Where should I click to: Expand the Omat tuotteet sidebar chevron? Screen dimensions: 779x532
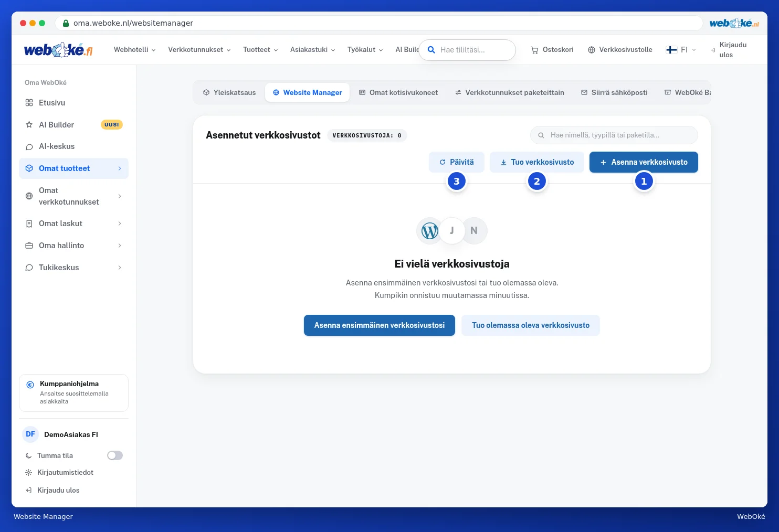click(x=120, y=168)
